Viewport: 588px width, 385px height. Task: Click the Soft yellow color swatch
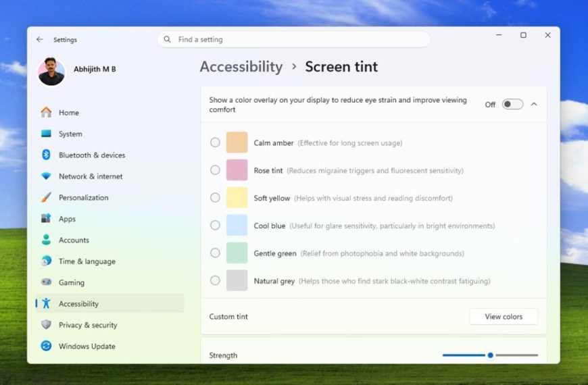tap(237, 197)
